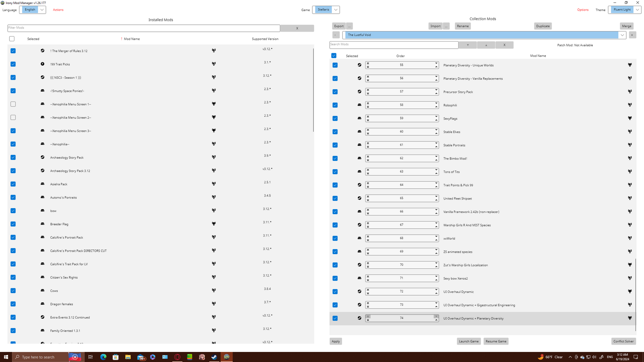Clear the Filter Mods field with X button

point(297,28)
